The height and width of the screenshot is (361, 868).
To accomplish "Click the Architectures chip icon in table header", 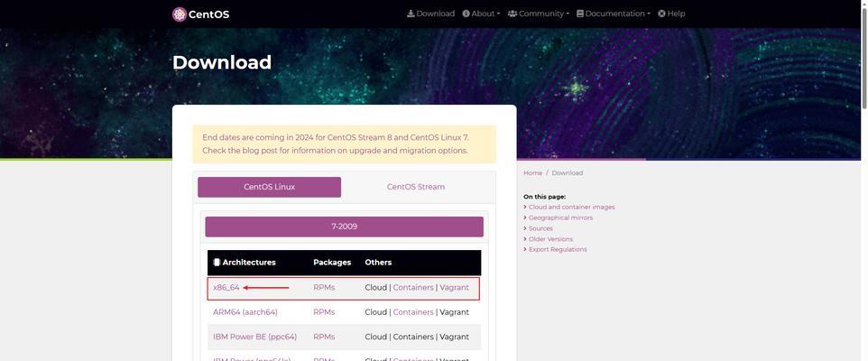I will (x=217, y=263).
